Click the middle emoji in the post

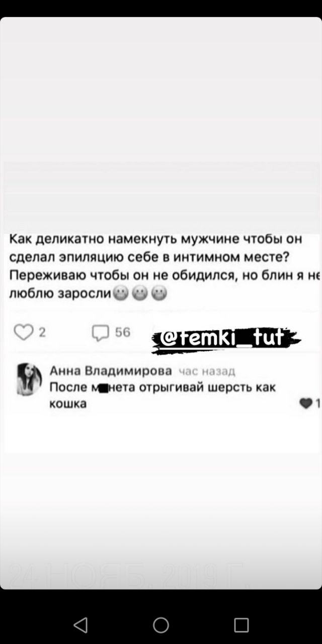coord(140,293)
